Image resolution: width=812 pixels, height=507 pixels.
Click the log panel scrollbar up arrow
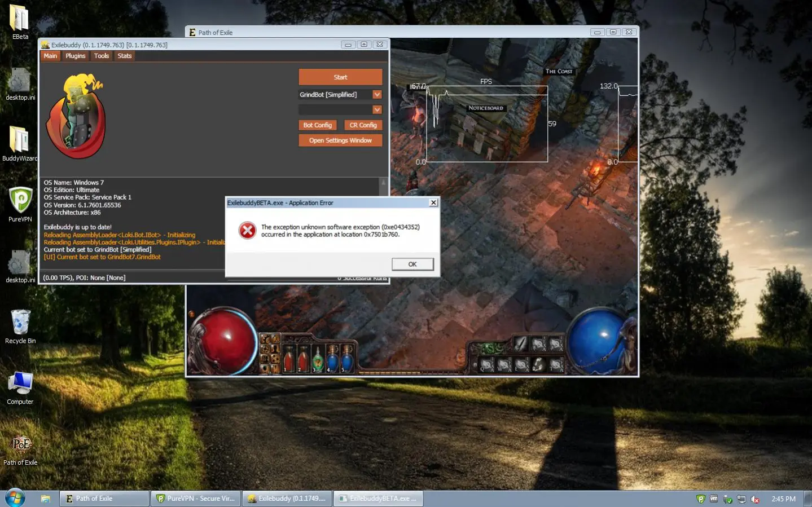[x=384, y=183]
